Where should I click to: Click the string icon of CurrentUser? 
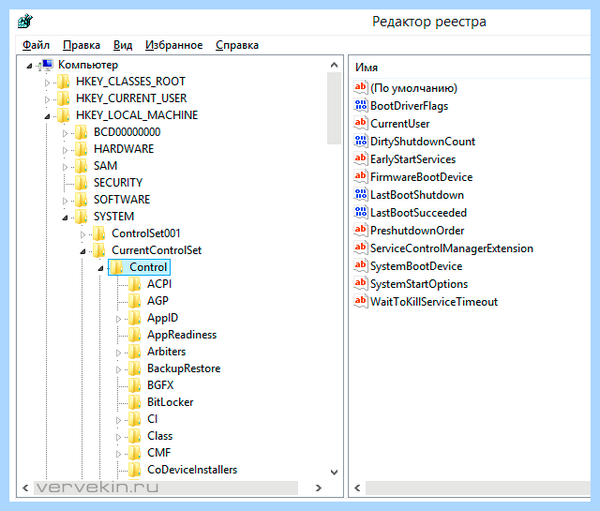[360, 123]
